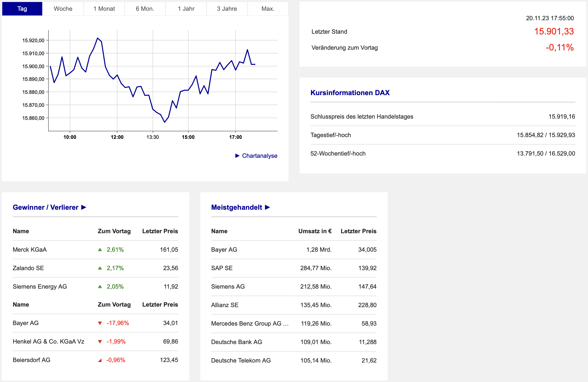Click the 52-Wochentief/-hoch values
This screenshot has height=382, width=588.
(546, 154)
